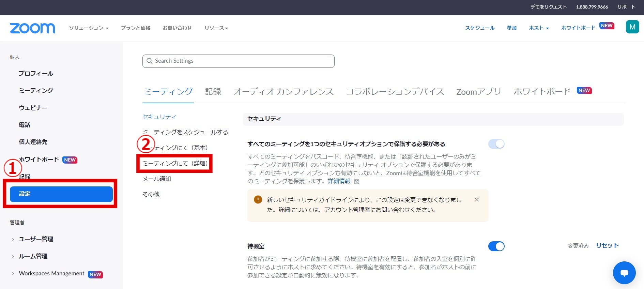The height and width of the screenshot is (289, 644).
Task: Open the ソリューション dropdown
Action: click(89, 28)
